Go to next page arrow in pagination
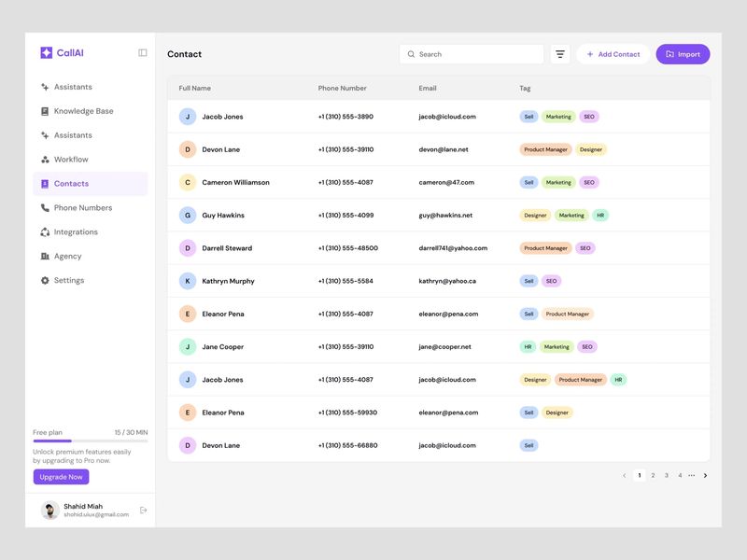The width and height of the screenshot is (747, 560). tap(705, 476)
